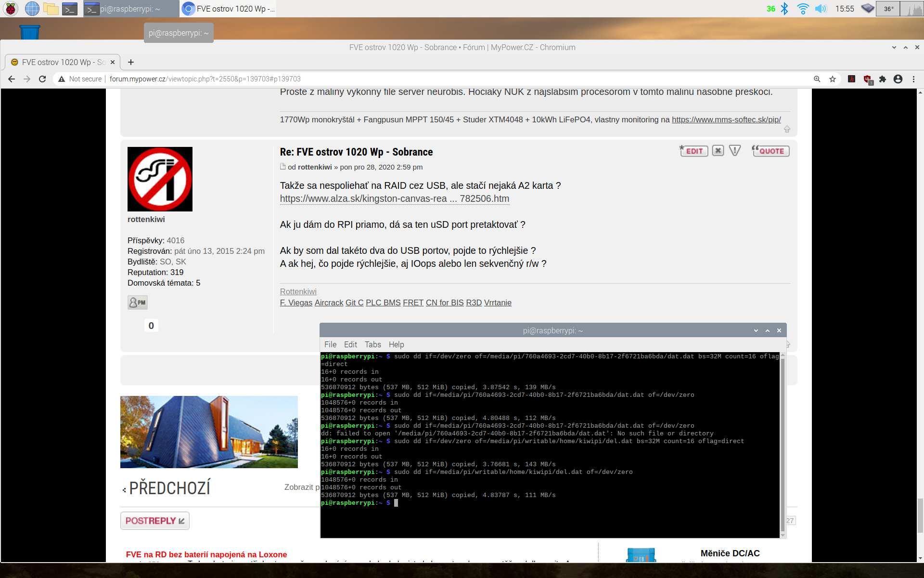Screen dimensions: 924x578
Task: Open the Raspberry Pi main menu
Action: [11, 9]
